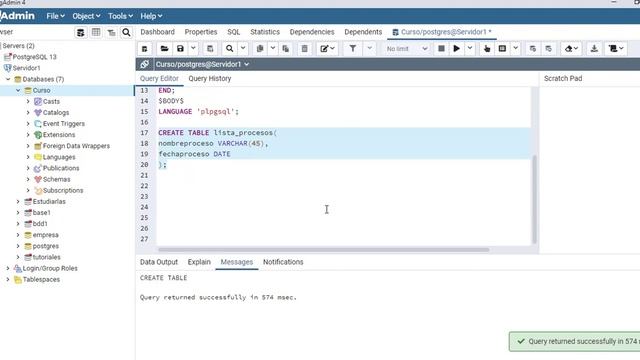Open the Tools menu
The image size is (640, 360).
pyautogui.click(x=120, y=16)
